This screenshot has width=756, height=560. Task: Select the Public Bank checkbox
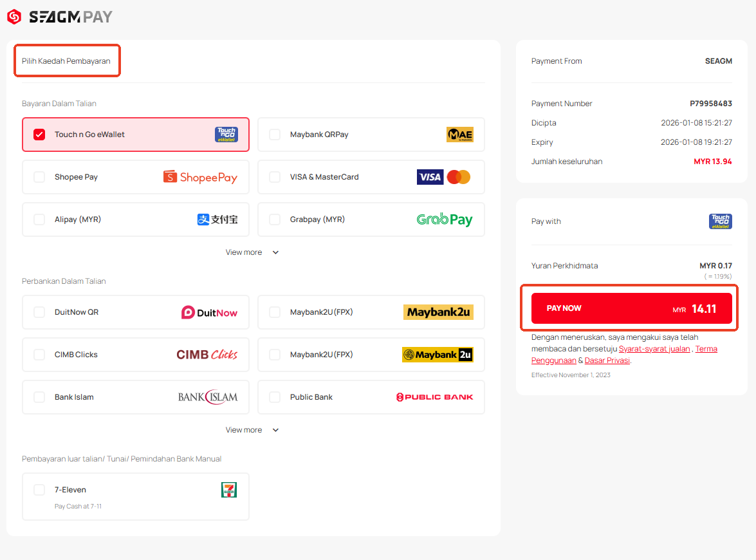[x=275, y=397]
